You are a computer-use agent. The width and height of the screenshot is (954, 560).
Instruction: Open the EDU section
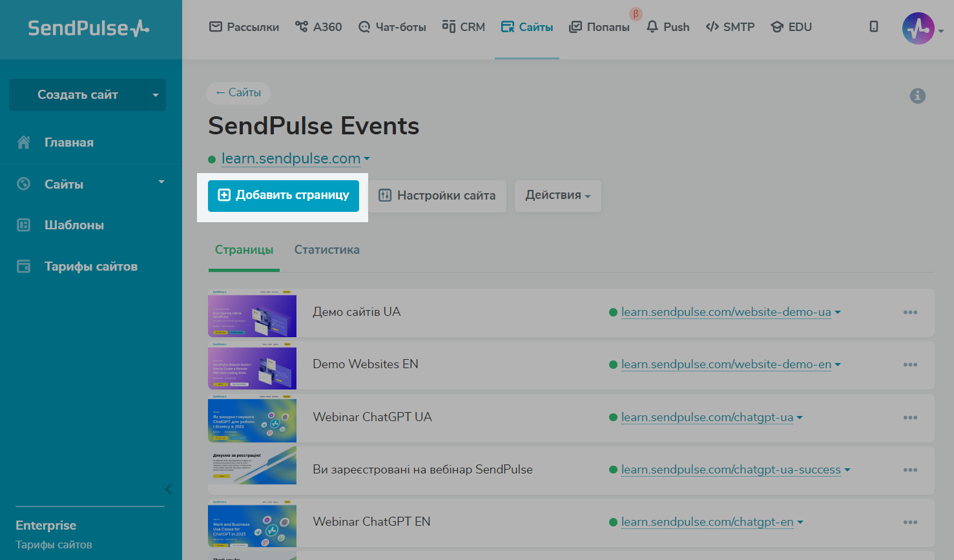point(791,27)
